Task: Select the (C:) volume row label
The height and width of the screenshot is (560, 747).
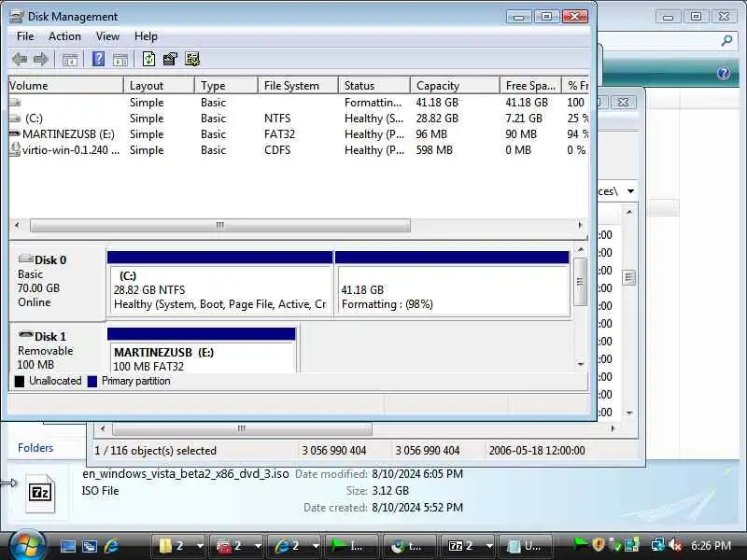Action: point(34,119)
